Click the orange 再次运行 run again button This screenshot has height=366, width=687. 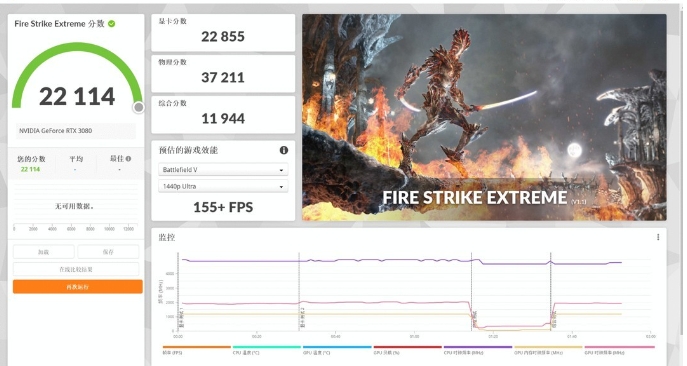[78, 287]
